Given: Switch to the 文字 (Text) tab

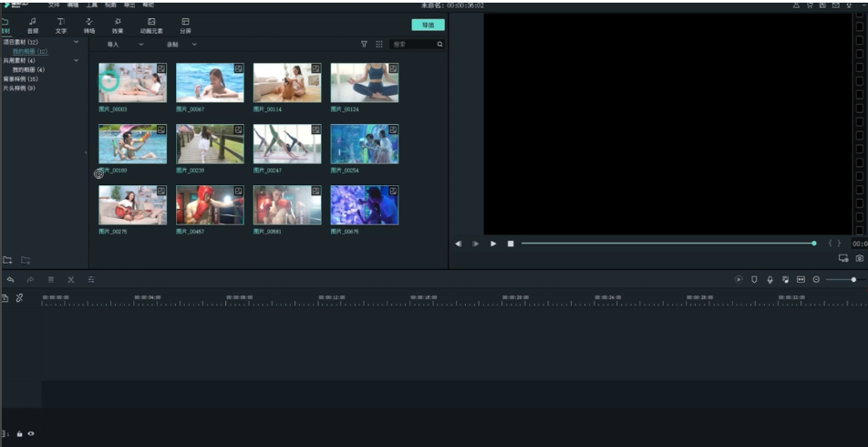Looking at the screenshot, I should pyautogui.click(x=61, y=25).
